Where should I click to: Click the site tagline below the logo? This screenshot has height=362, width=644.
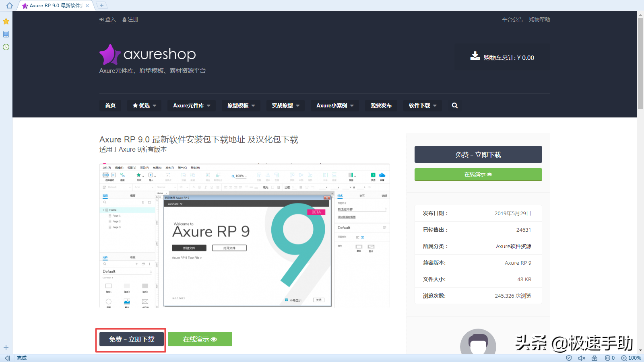(x=153, y=71)
